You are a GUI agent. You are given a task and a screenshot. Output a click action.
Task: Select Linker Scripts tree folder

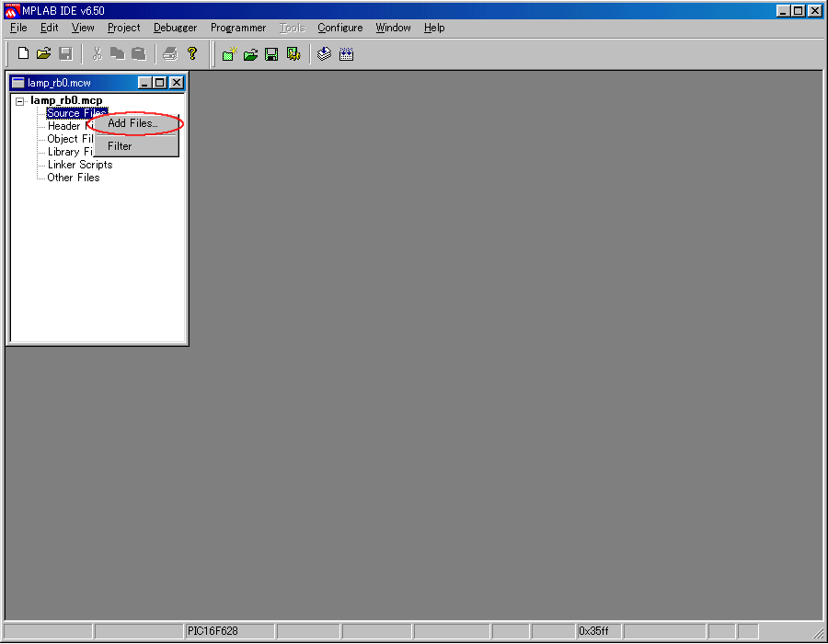(80, 165)
